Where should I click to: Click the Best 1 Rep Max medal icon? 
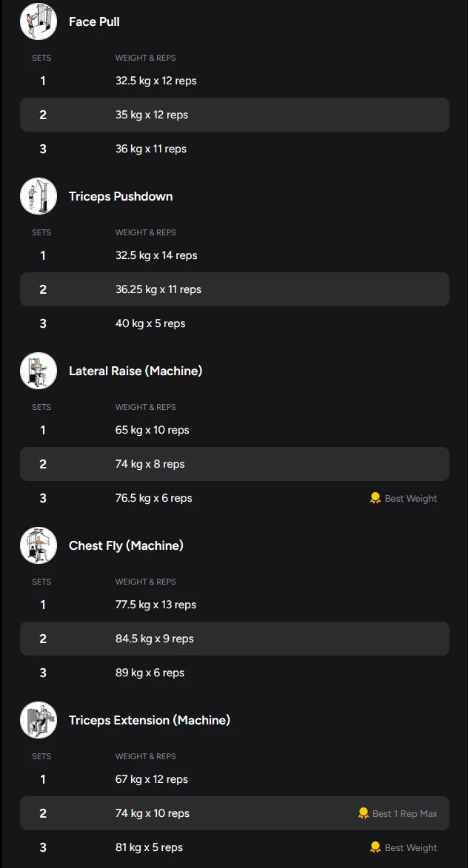point(364,813)
